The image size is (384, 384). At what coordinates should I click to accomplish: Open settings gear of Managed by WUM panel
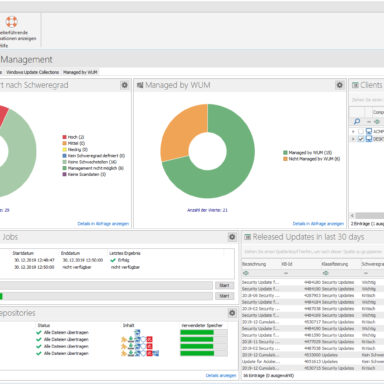pyautogui.click(x=339, y=85)
